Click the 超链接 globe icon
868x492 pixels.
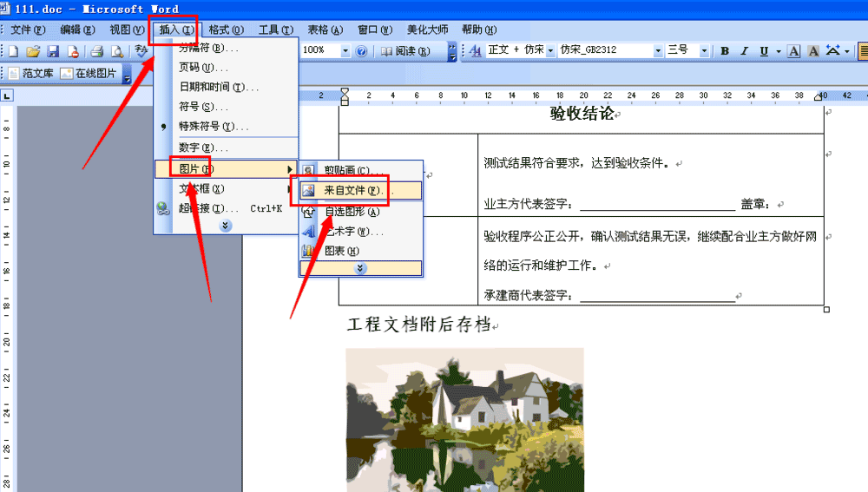163,208
